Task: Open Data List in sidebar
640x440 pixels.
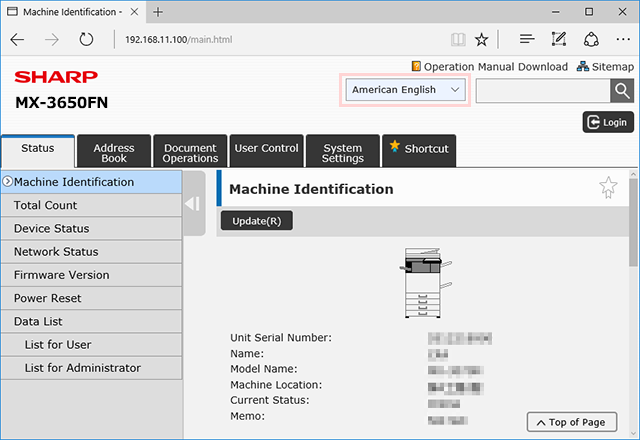Action: point(91,322)
